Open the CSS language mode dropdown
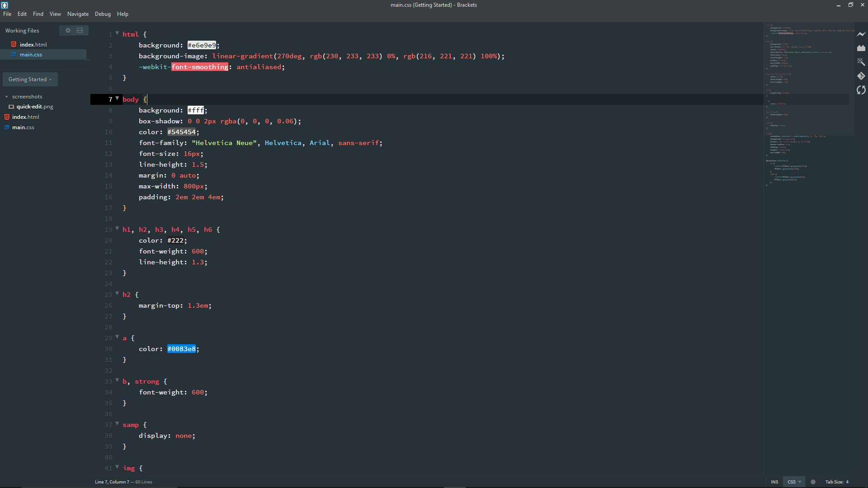This screenshot has width=868, height=488. (x=794, y=482)
